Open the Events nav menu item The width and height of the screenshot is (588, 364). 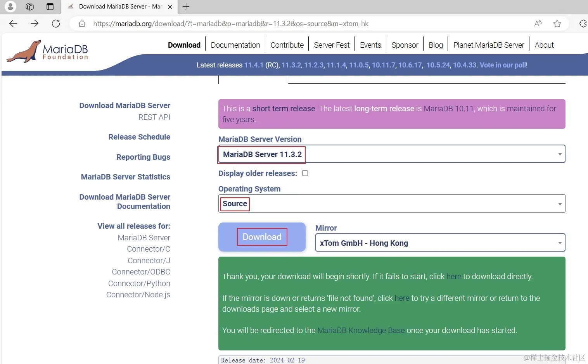coord(370,45)
